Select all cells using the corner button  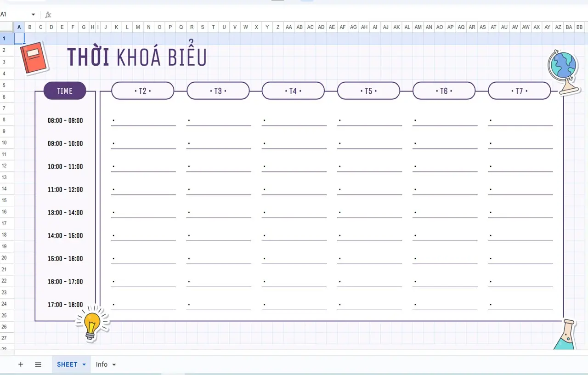[7, 27]
